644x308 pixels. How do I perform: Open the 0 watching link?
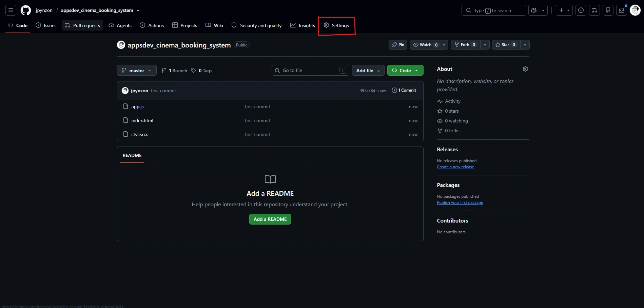(x=452, y=121)
